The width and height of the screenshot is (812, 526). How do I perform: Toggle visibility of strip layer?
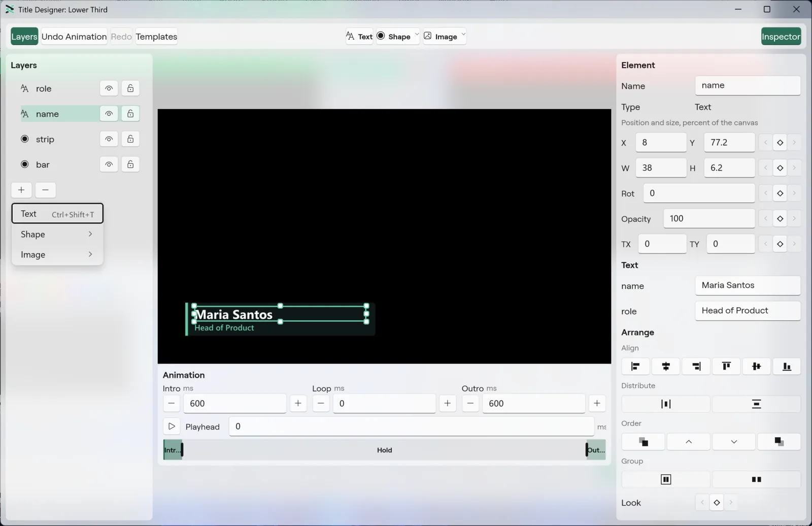tap(109, 139)
